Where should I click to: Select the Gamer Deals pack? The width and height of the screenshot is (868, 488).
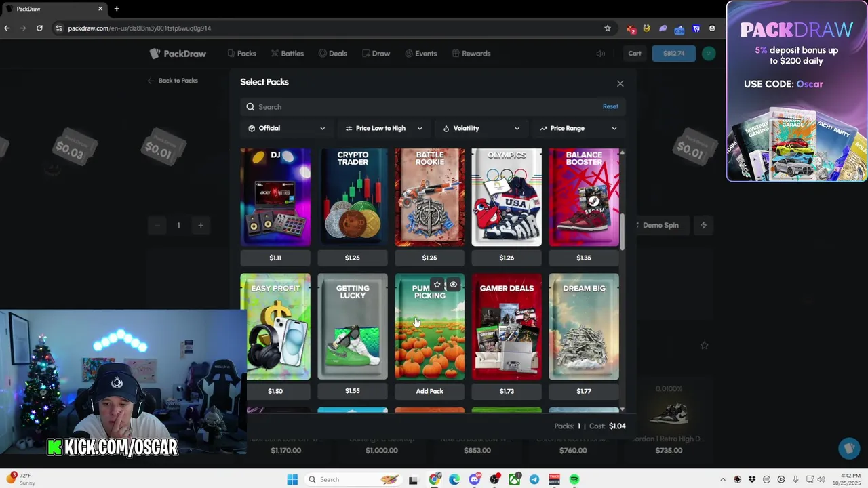[507, 327]
